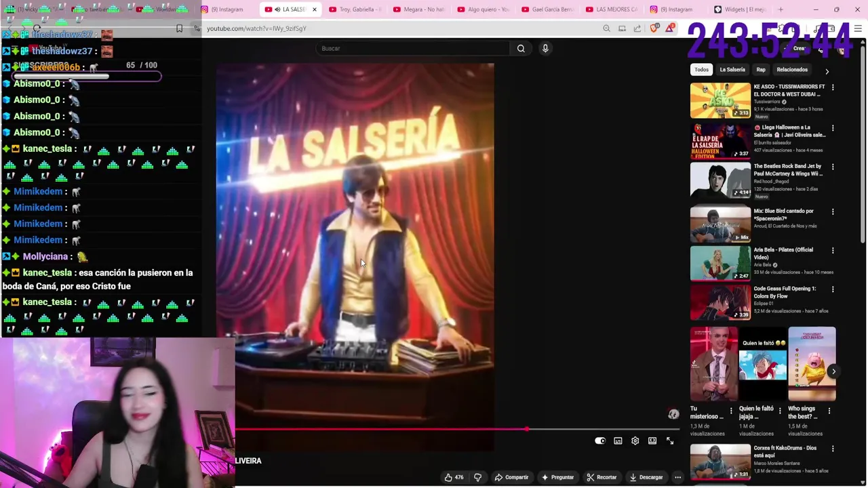Open options menu for The Beatles video

(x=833, y=166)
